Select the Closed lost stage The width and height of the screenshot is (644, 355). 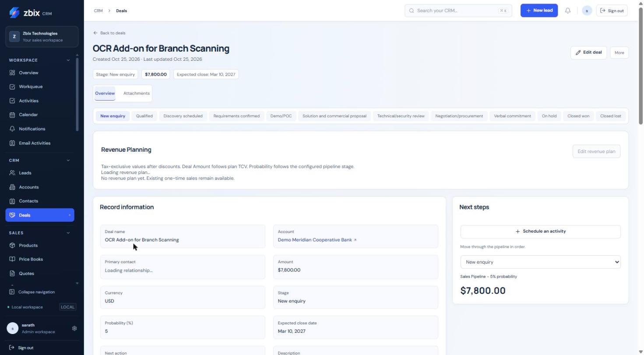click(x=610, y=116)
